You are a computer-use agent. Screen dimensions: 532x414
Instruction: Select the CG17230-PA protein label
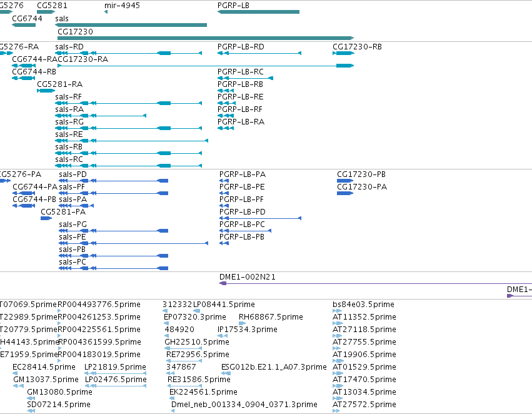pyautogui.click(x=362, y=186)
